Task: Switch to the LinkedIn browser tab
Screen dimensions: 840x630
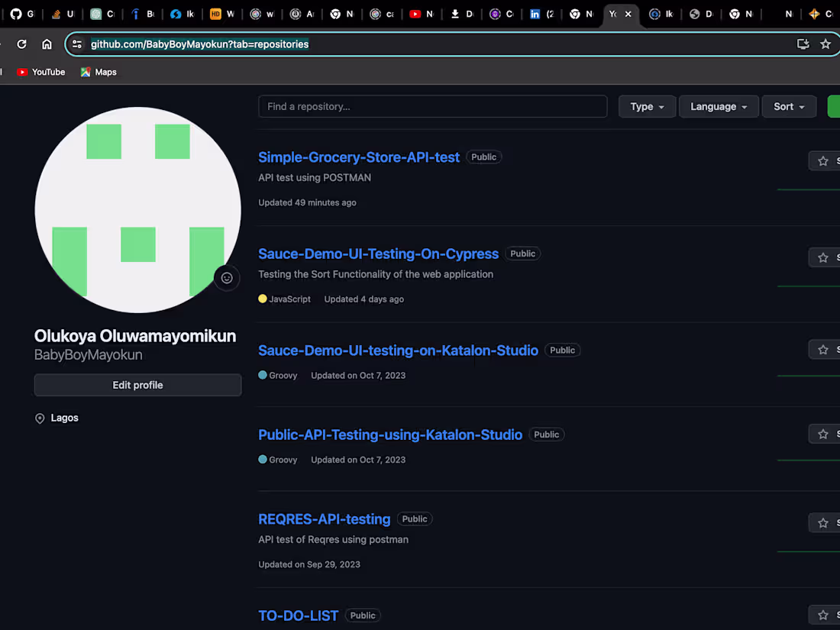Action: [x=541, y=14]
